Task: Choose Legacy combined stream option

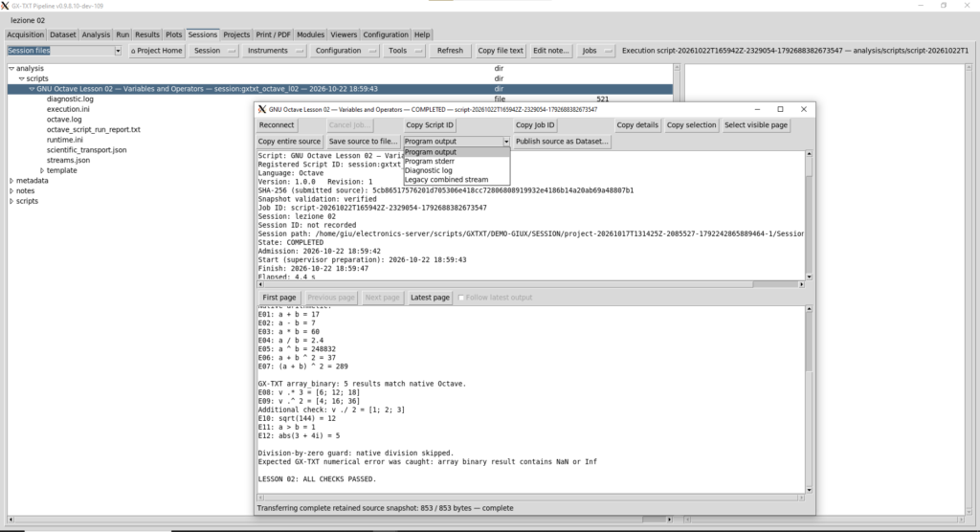Action: [x=457, y=180]
